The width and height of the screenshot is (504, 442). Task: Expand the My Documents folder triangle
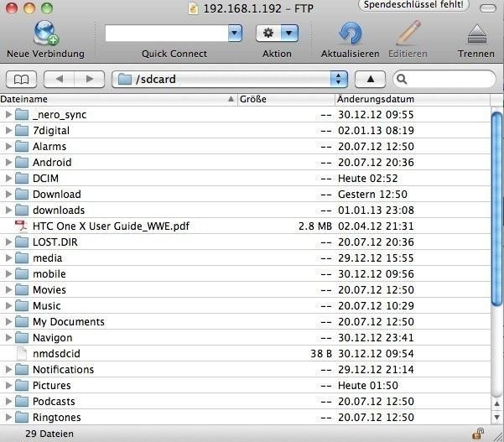pos(8,321)
